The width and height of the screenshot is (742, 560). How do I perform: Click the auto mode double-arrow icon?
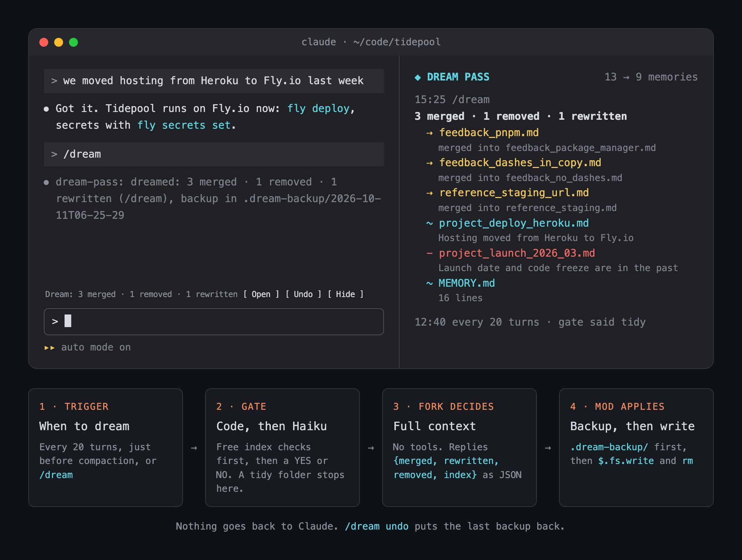tap(49, 348)
